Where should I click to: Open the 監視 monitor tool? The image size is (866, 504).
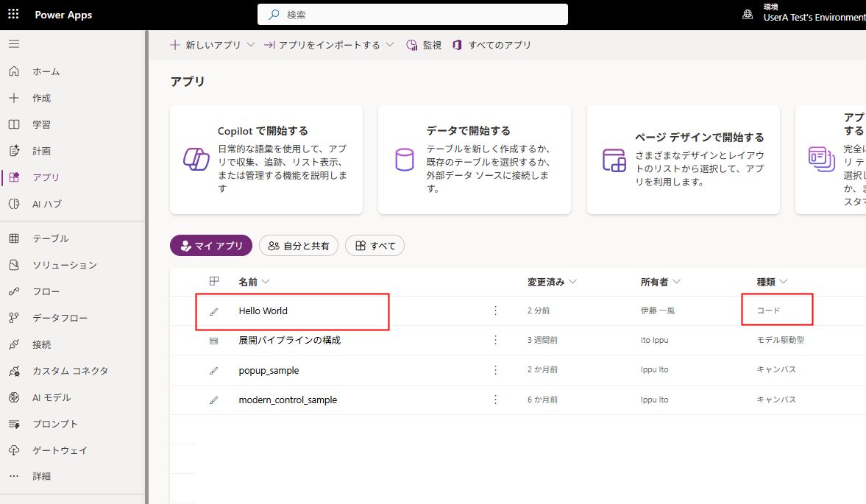click(x=424, y=46)
